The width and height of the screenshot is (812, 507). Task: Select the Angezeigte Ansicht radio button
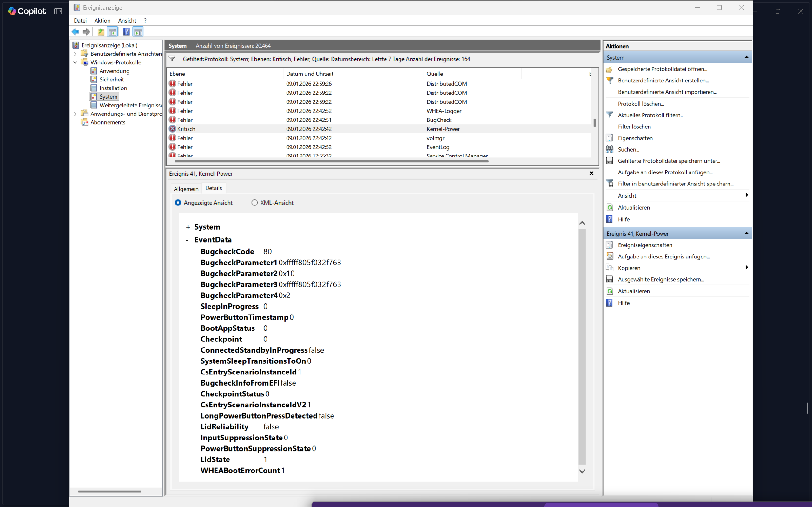pyautogui.click(x=178, y=203)
